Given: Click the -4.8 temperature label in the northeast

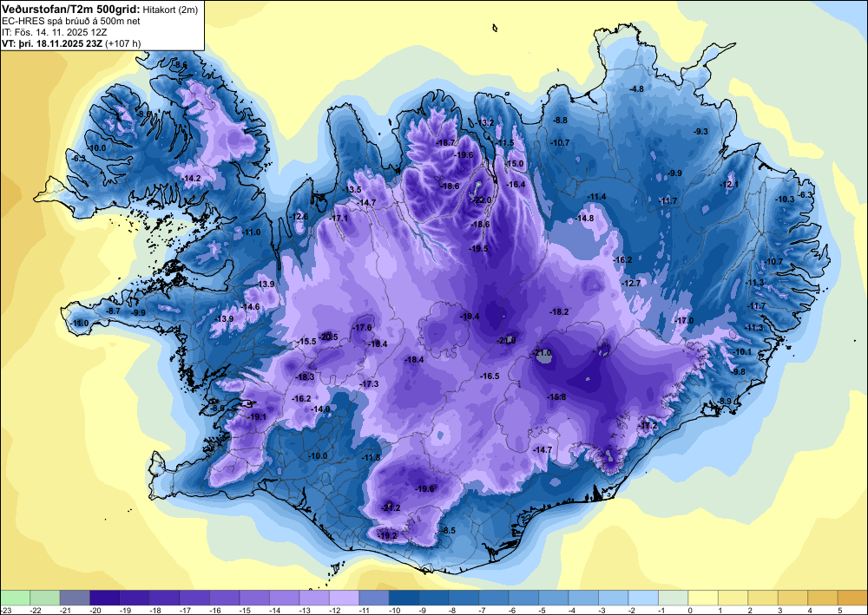Looking at the screenshot, I should point(636,89).
